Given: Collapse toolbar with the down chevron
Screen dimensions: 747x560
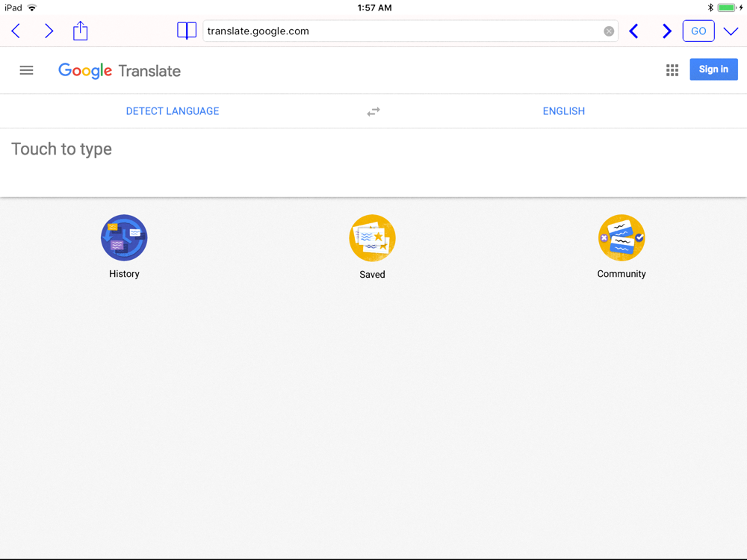Looking at the screenshot, I should pyautogui.click(x=731, y=31).
